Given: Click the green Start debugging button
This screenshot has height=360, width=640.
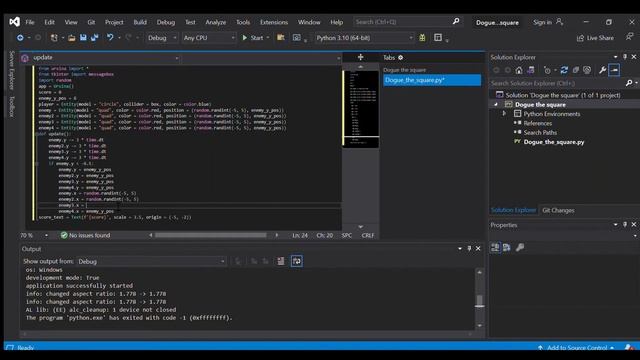Looking at the screenshot, I should [253, 38].
